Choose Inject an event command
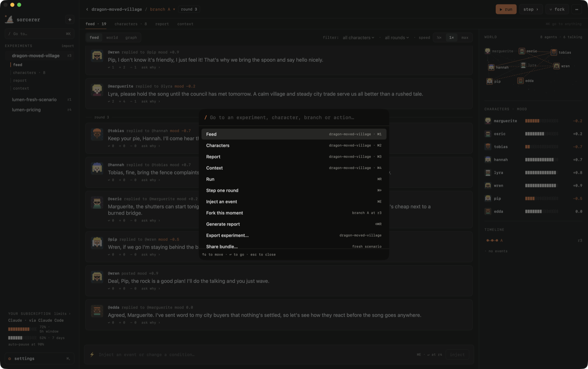The width and height of the screenshot is (588, 369). (294, 202)
